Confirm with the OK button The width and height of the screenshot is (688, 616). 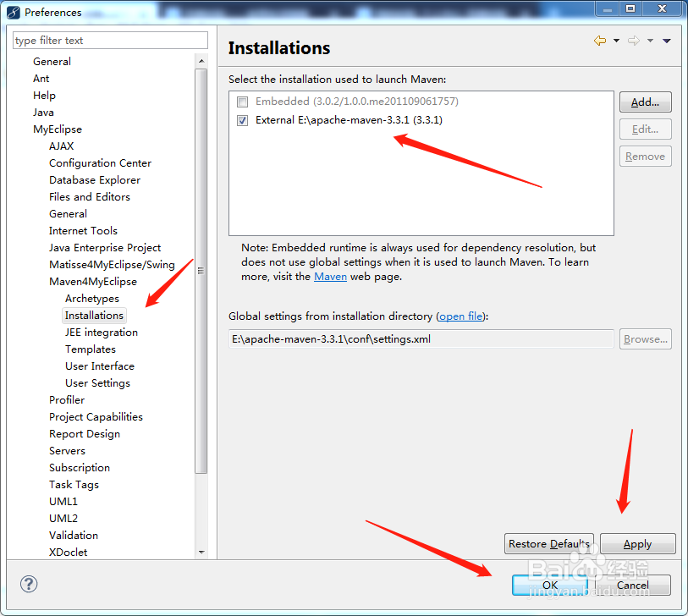click(x=550, y=586)
